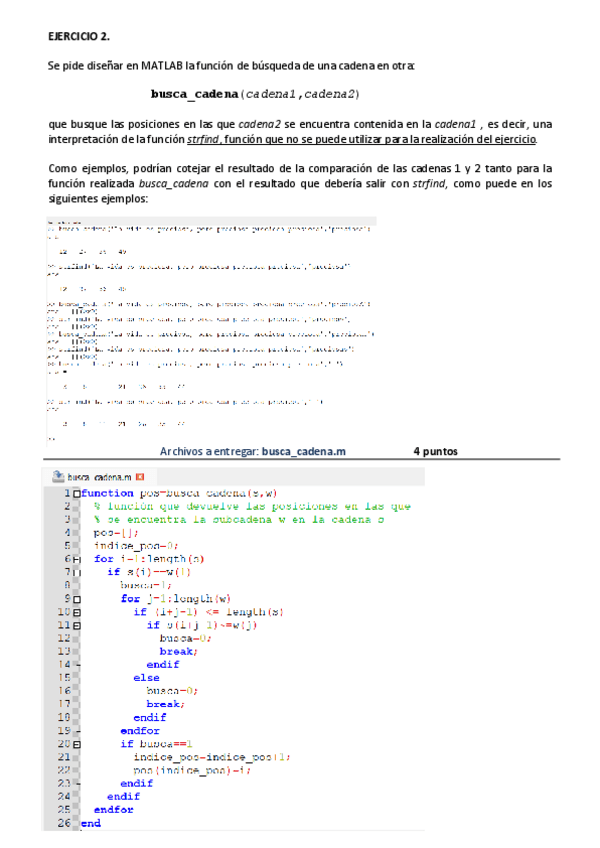Click the 'pos(indice_pos)=i;' code line

192,771
